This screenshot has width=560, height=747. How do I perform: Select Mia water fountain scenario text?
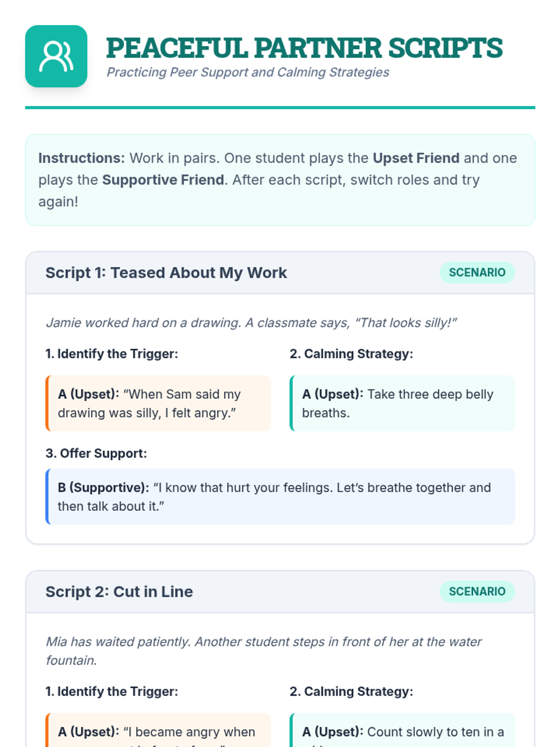264,651
